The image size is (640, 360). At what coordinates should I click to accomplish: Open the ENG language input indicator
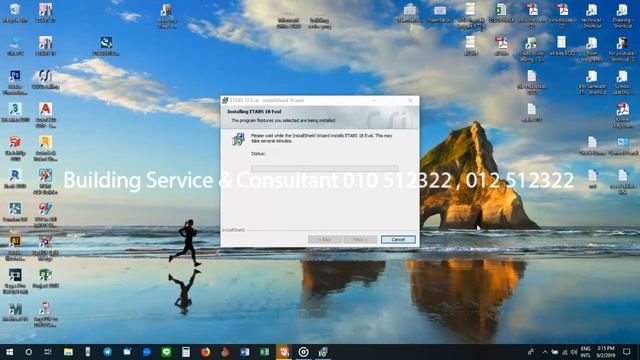click(586, 352)
